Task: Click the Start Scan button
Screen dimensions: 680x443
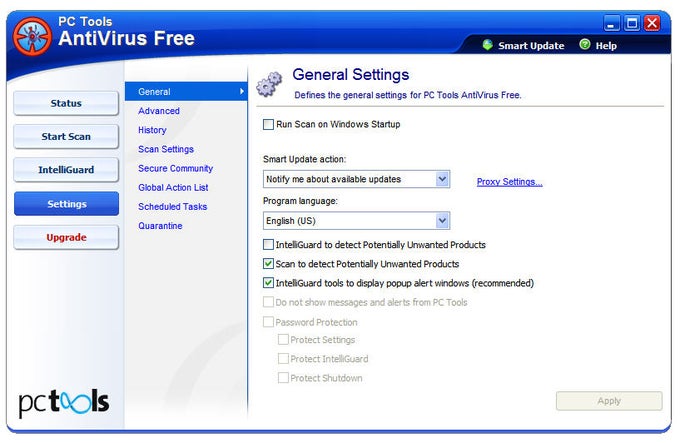Action: pyautogui.click(x=66, y=137)
